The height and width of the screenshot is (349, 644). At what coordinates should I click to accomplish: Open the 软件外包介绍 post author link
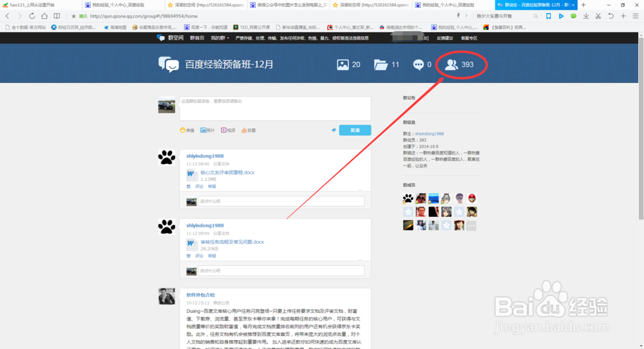[x=200, y=295]
